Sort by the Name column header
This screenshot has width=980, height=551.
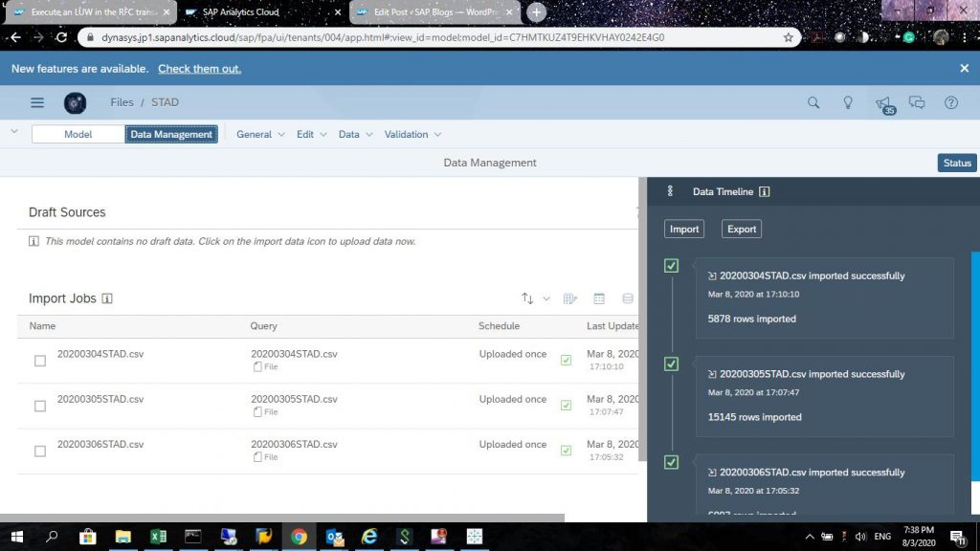[42, 326]
